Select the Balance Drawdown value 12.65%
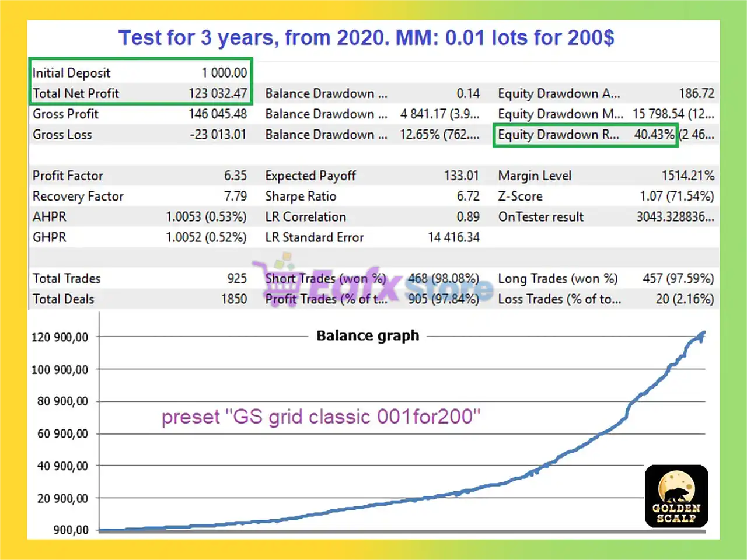The image size is (747, 560). pyautogui.click(x=420, y=135)
